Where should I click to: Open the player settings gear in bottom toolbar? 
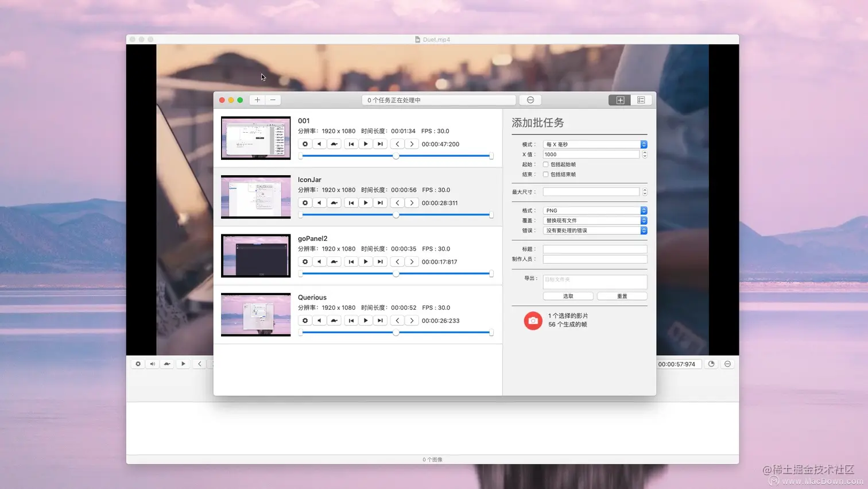click(x=137, y=364)
